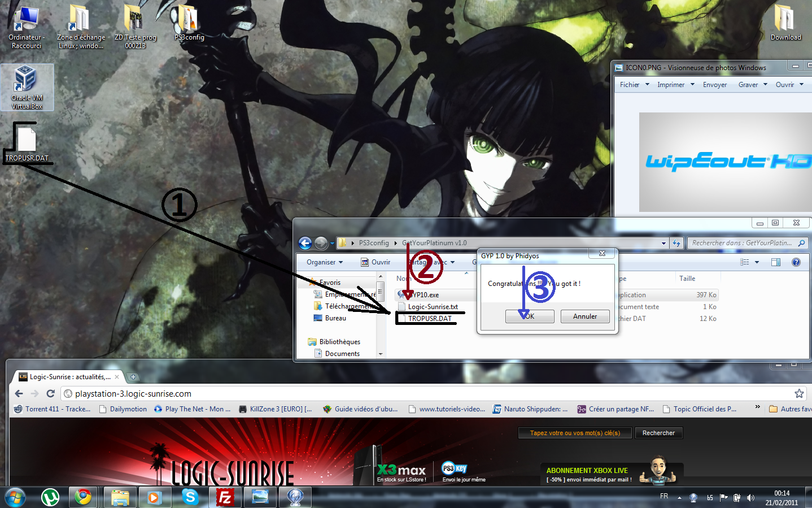This screenshot has height=508, width=812.
Task: Open the Zone d'échange Linux folder icon
Action: coord(81,27)
